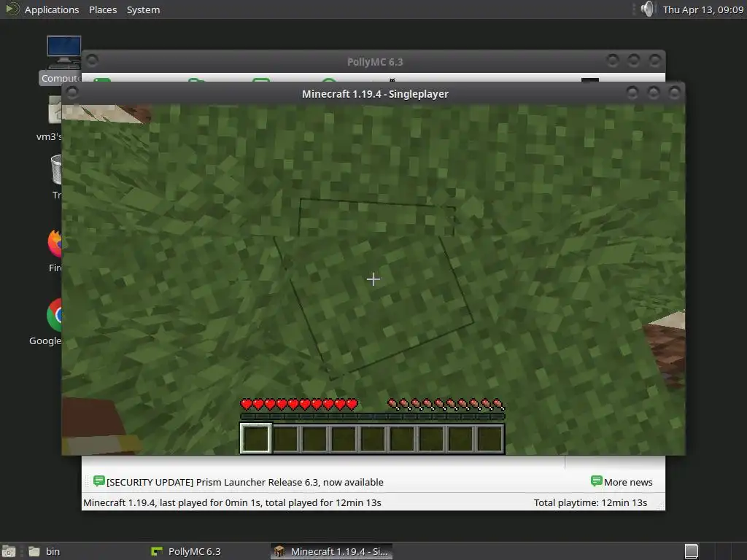Select the Firefox desktop icon
This screenshot has height=560, width=747.
(x=55, y=250)
